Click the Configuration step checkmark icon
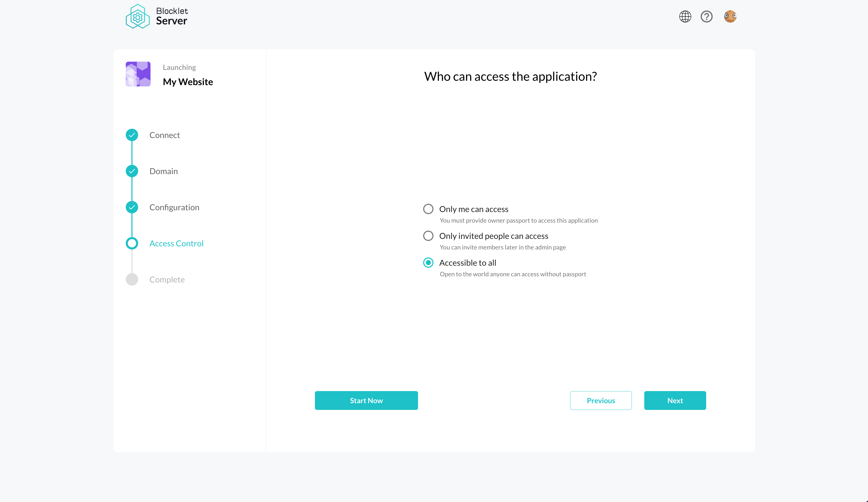868x502 pixels. (x=132, y=207)
